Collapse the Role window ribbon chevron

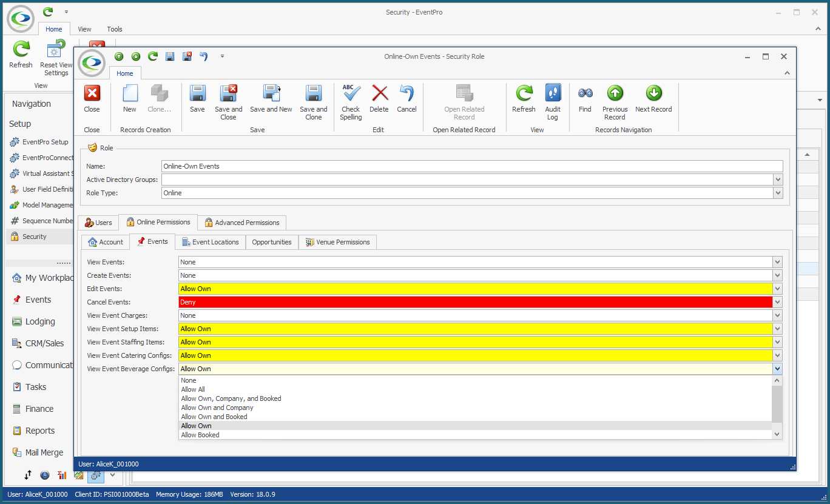pyautogui.click(x=788, y=73)
